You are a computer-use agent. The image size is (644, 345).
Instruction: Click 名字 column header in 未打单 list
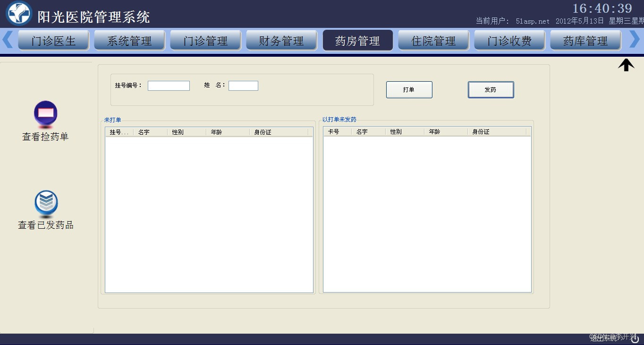coord(150,132)
